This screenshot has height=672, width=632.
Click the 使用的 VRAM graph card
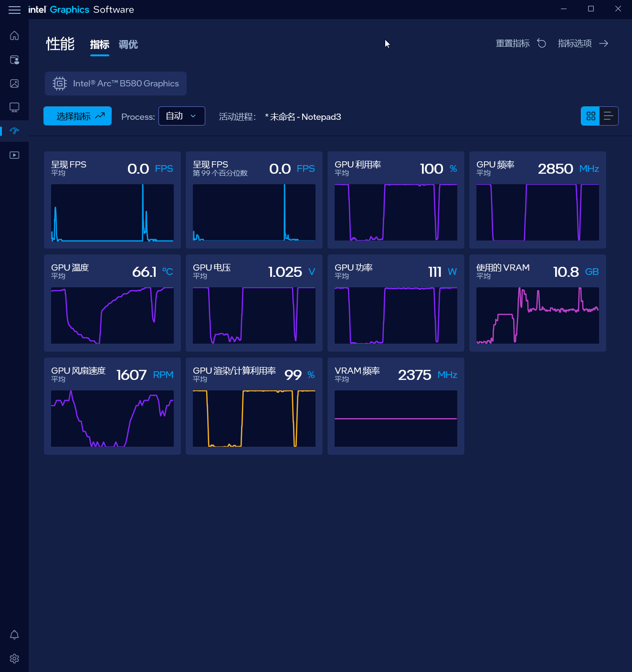(x=537, y=303)
